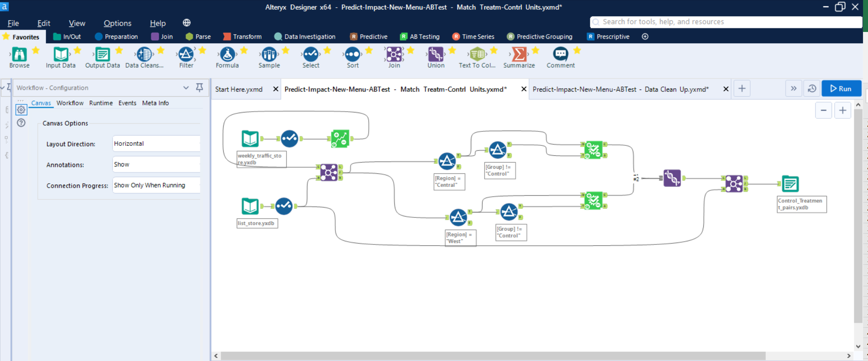Show overflow workflow tabs list
The height and width of the screenshot is (361, 868).
coord(794,89)
